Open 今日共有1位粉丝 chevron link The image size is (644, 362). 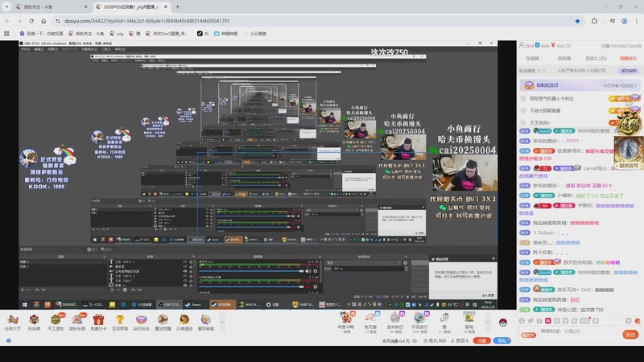(620, 85)
